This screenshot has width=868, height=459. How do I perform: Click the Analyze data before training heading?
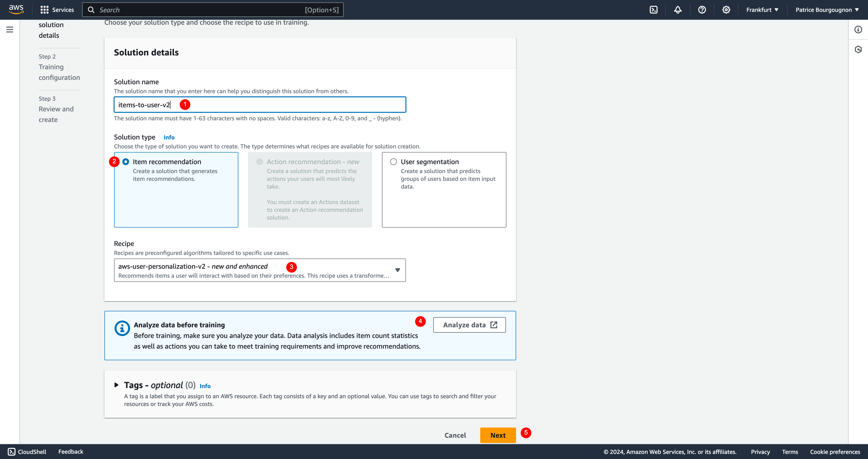(x=179, y=325)
